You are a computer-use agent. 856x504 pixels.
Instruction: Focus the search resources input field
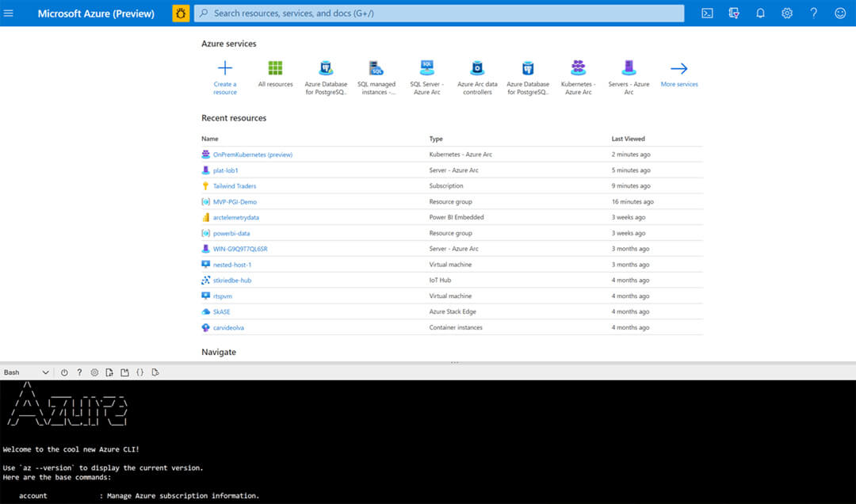[444, 13]
